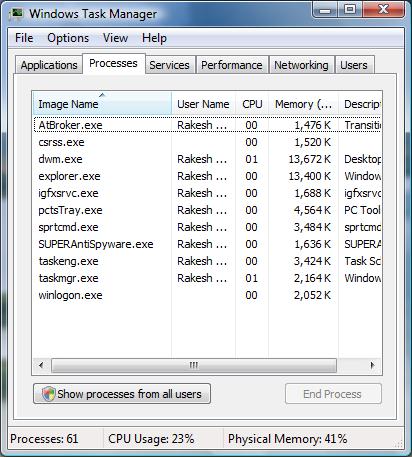This screenshot has height=457, width=412.
Task: Select the explorer.exe process
Action: (x=207, y=176)
